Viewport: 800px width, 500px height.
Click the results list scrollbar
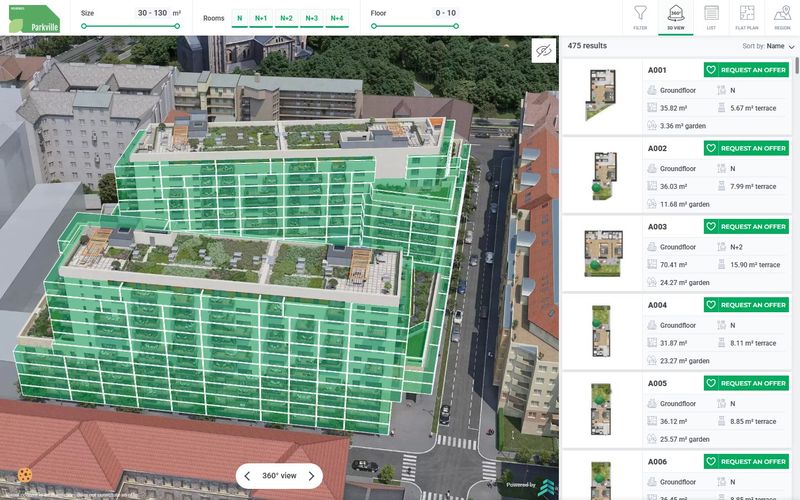797,67
